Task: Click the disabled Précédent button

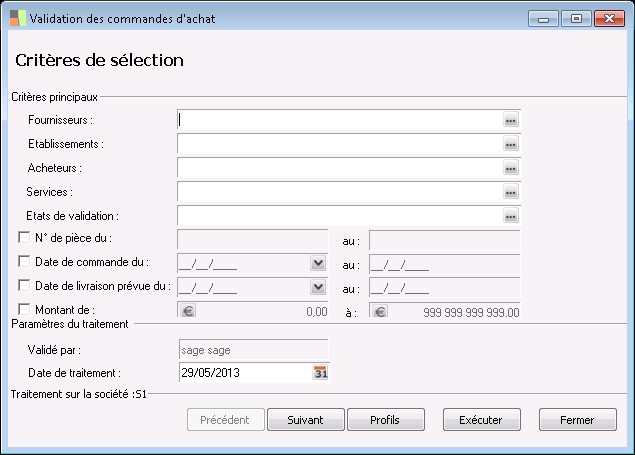Action: coord(226,420)
